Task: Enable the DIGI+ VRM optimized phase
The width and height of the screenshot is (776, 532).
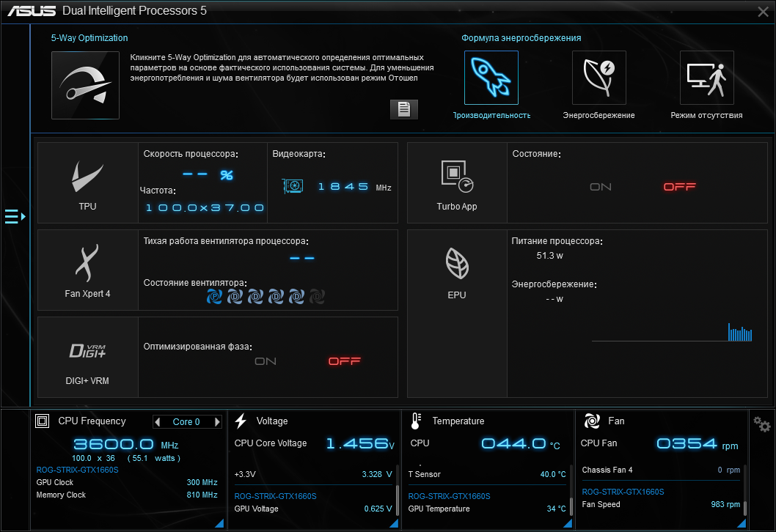Action: click(x=265, y=361)
